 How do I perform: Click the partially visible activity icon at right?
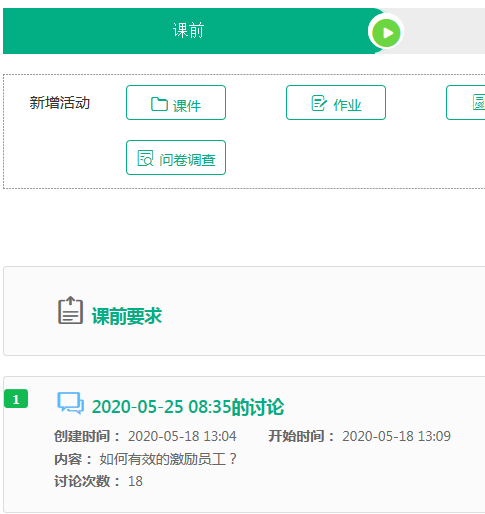(479, 102)
